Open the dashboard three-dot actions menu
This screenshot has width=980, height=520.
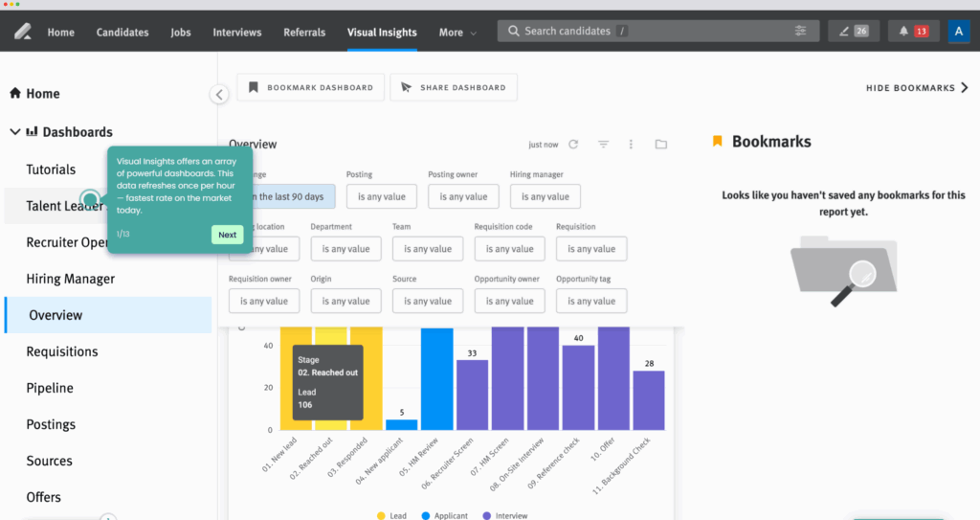[631, 145]
